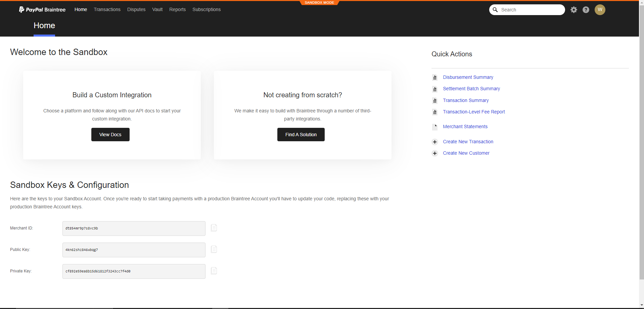Click the plus icon beside Create New Customer
This screenshot has width=644, height=309.
[x=435, y=153]
